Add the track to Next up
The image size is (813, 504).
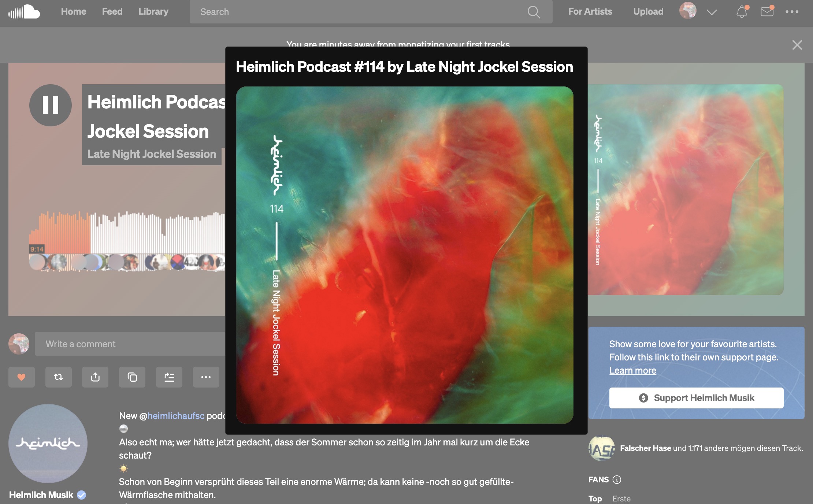click(169, 377)
